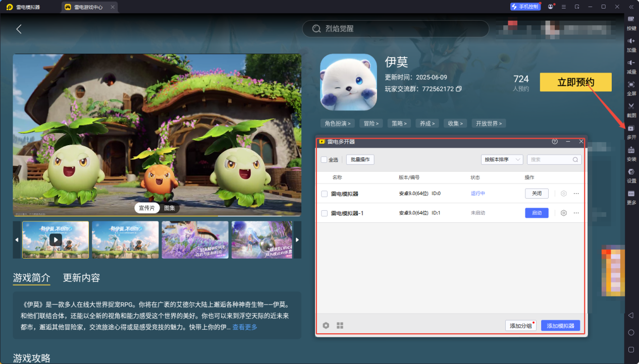Open the 更新内容 tab
Image resolution: width=639 pixels, height=364 pixels.
tap(81, 278)
